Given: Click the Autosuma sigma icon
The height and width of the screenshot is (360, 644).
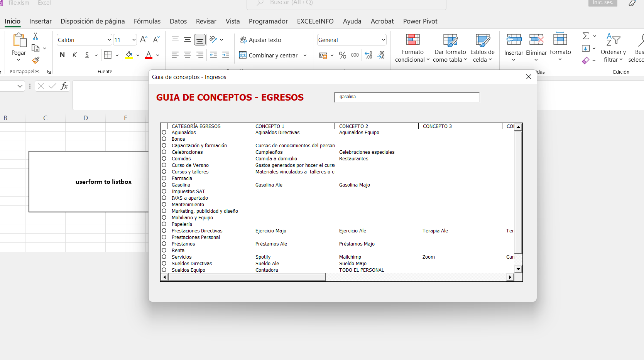Looking at the screenshot, I should (586, 36).
